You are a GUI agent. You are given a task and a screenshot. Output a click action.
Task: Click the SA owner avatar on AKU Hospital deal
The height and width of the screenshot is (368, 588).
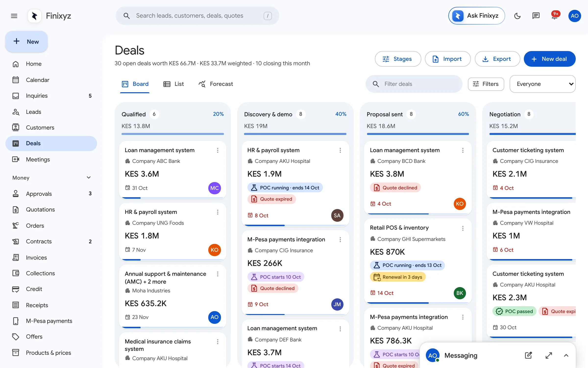tap(337, 215)
